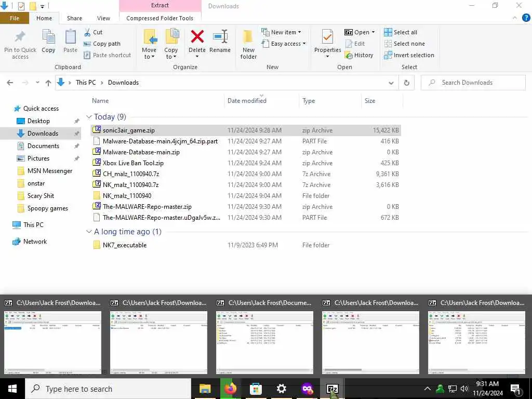Select the 7-Zip preview showing Docume... path
Screen dimensions: 532x399
click(264, 338)
